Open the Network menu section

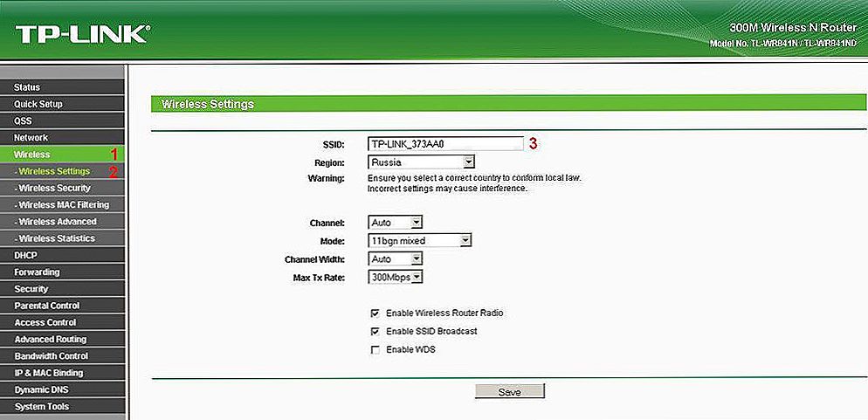(x=62, y=137)
